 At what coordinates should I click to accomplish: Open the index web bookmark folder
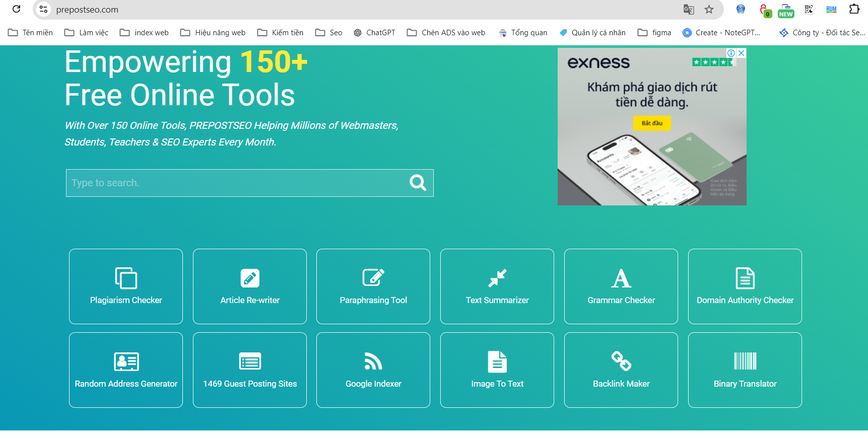144,33
